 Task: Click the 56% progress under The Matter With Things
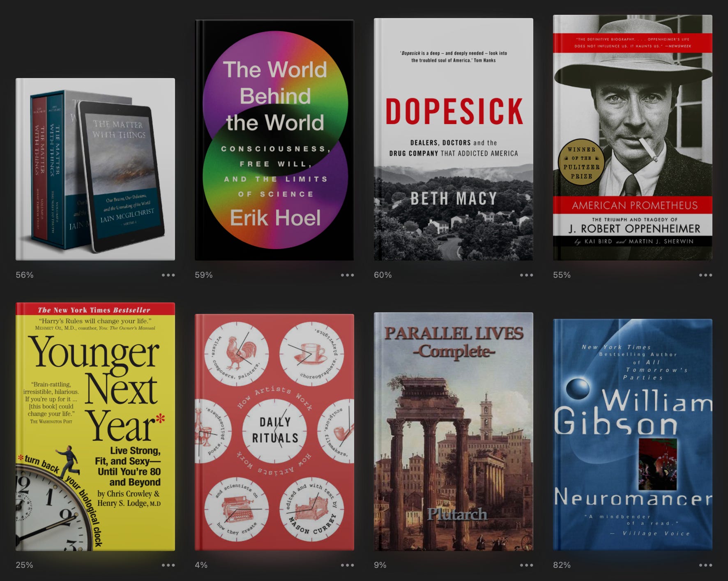[x=25, y=275]
